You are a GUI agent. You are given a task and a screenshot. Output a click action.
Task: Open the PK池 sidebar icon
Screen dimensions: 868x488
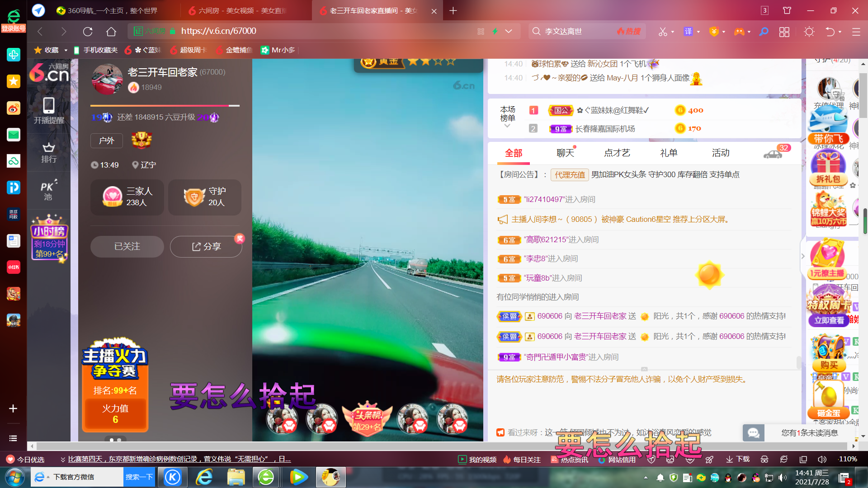pyautogui.click(x=48, y=191)
